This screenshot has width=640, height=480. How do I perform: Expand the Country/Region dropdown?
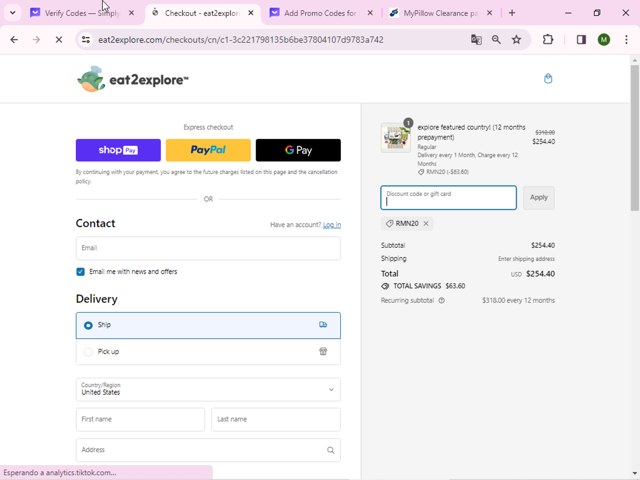[208, 389]
